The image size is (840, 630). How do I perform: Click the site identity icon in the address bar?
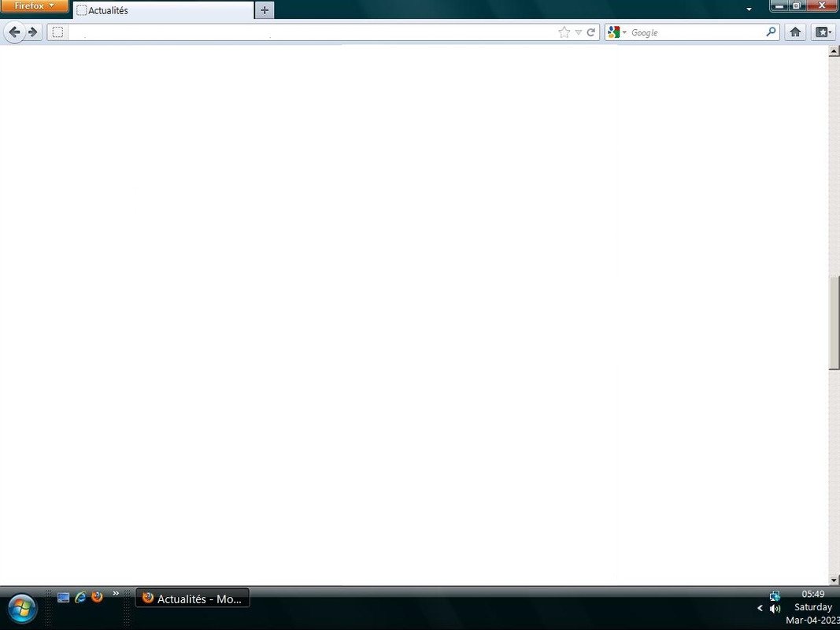57,32
